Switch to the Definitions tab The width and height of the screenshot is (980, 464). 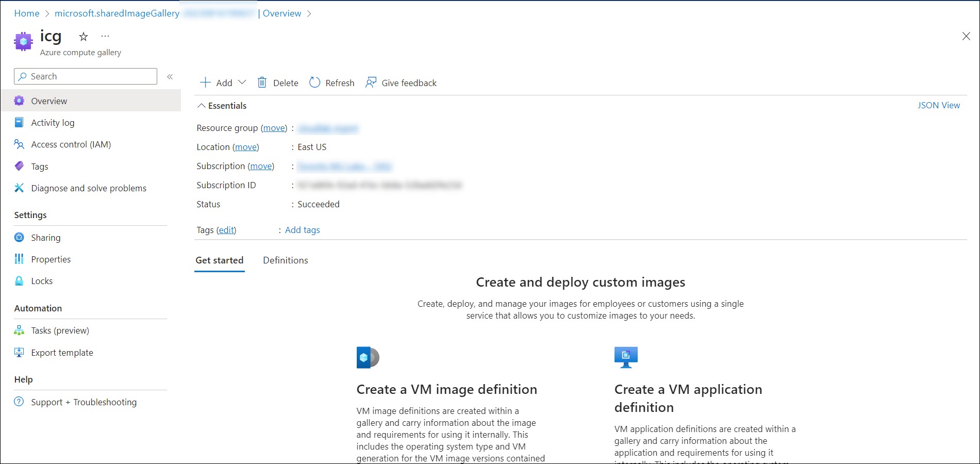pos(286,260)
